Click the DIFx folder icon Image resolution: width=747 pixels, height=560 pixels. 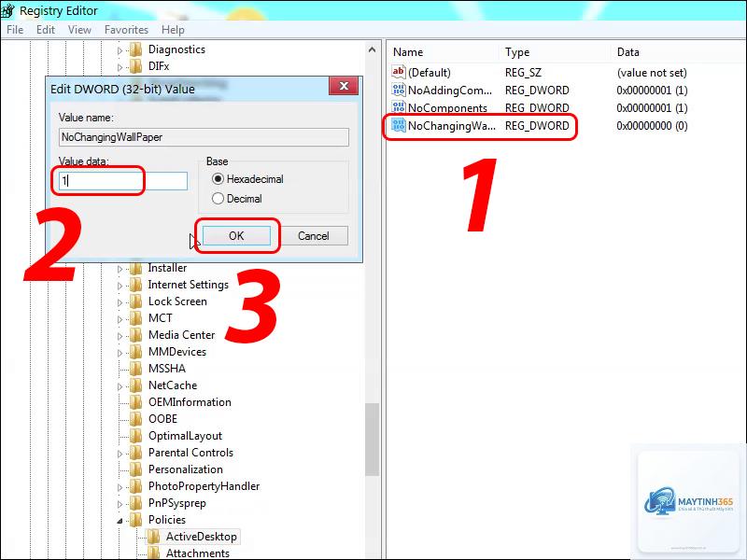click(136, 66)
